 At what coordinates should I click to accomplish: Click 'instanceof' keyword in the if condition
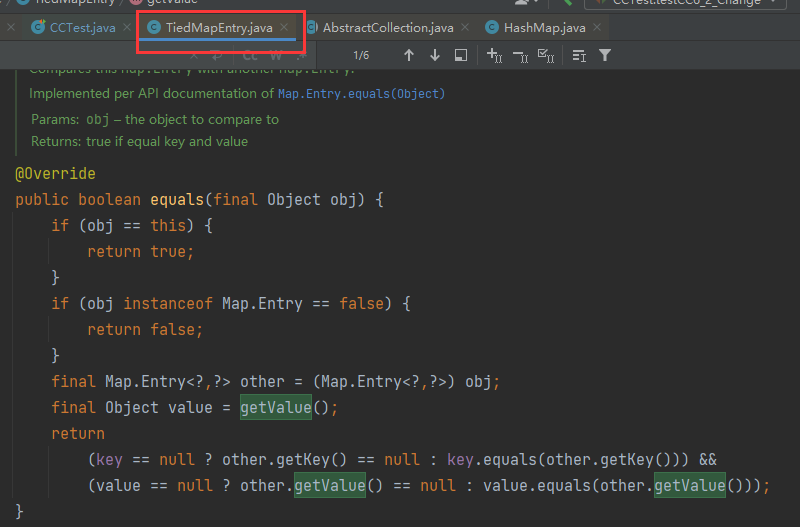[168, 304]
